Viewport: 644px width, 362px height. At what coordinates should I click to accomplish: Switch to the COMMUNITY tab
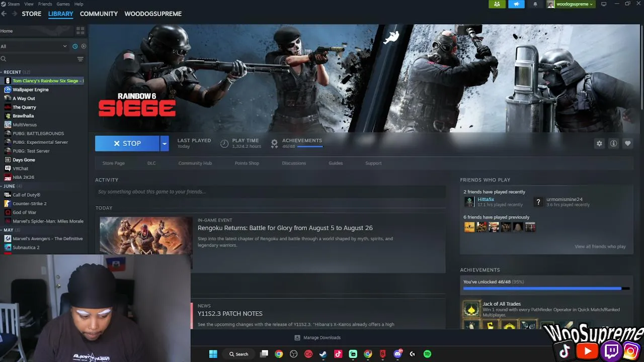(99, 14)
